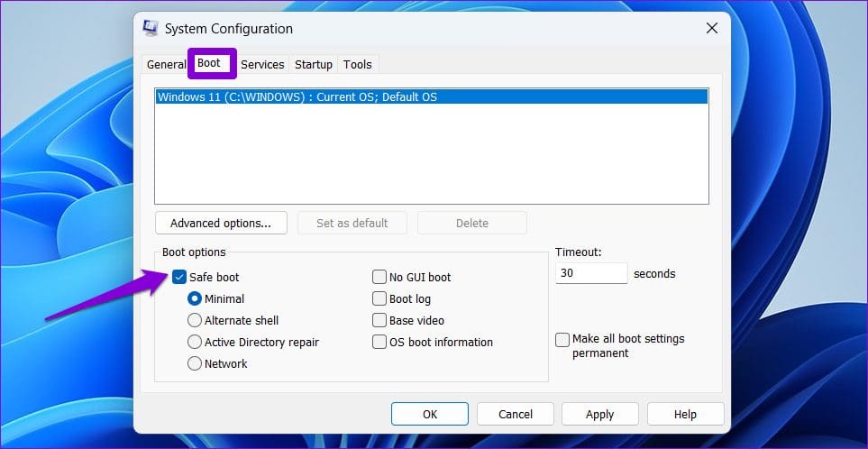
Task: Uncheck the Safe boot checkbox
Action: 178,277
